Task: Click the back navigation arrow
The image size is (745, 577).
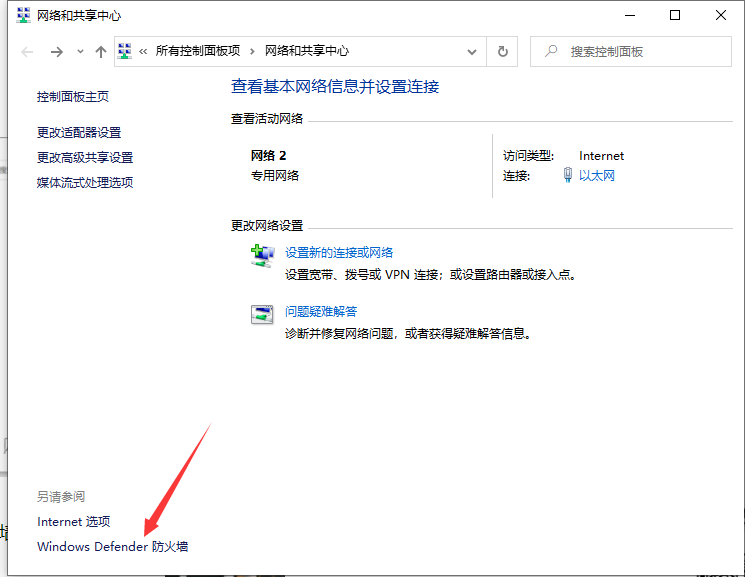Action: coord(27,51)
